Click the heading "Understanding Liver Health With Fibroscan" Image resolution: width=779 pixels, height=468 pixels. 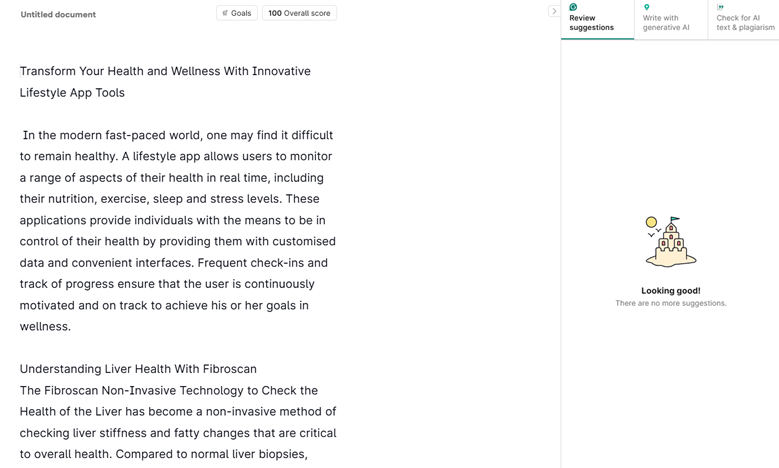pos(138,369)
